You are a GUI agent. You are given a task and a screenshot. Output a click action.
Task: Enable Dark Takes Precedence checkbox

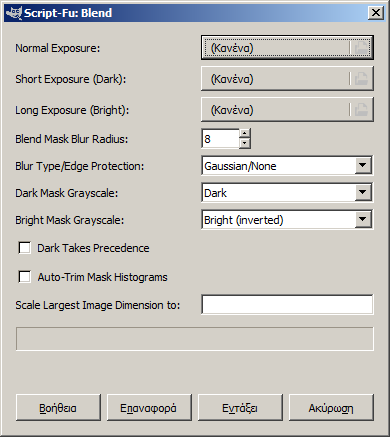pyautogui.click(x=25, y=248)
